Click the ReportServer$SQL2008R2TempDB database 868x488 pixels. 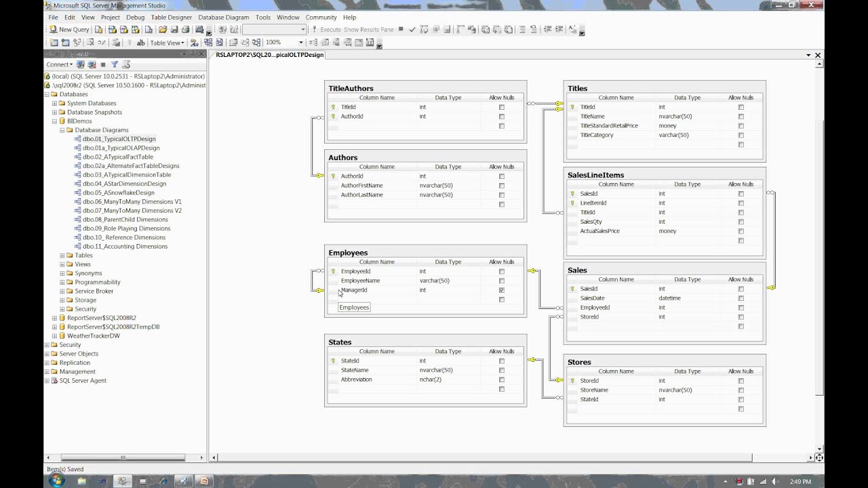coord(113,327)
